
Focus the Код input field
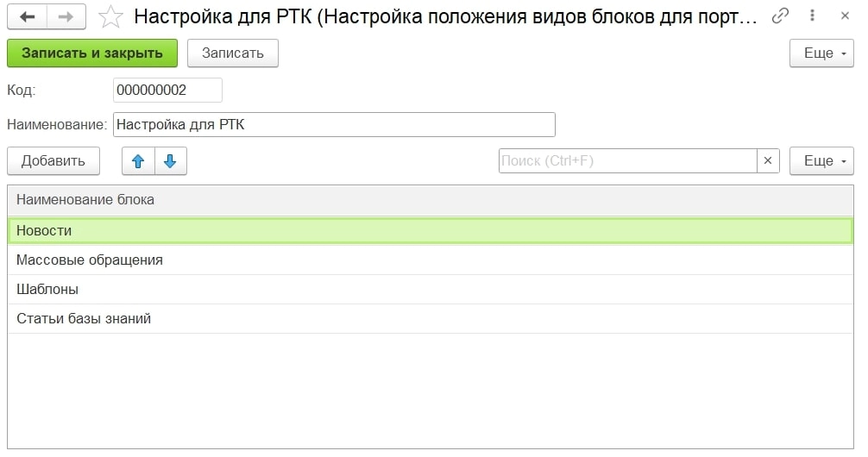167,91
